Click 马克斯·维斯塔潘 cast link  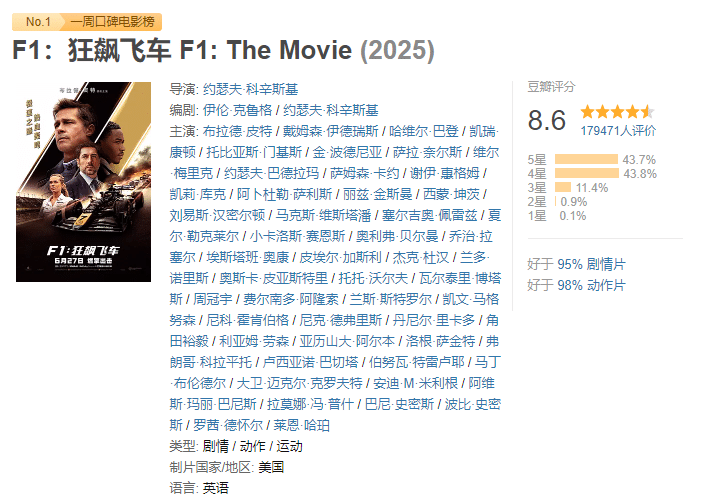323,215
